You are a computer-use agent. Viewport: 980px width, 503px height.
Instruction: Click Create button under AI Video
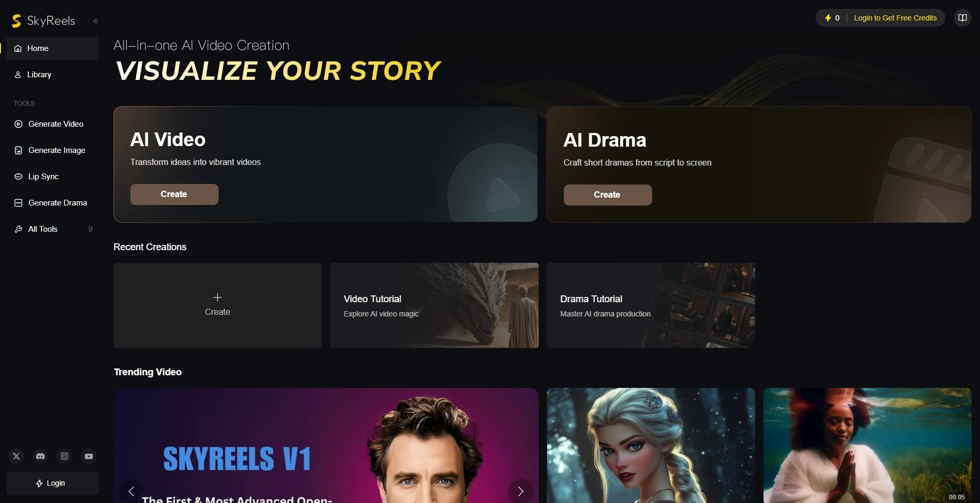[174, 194]
